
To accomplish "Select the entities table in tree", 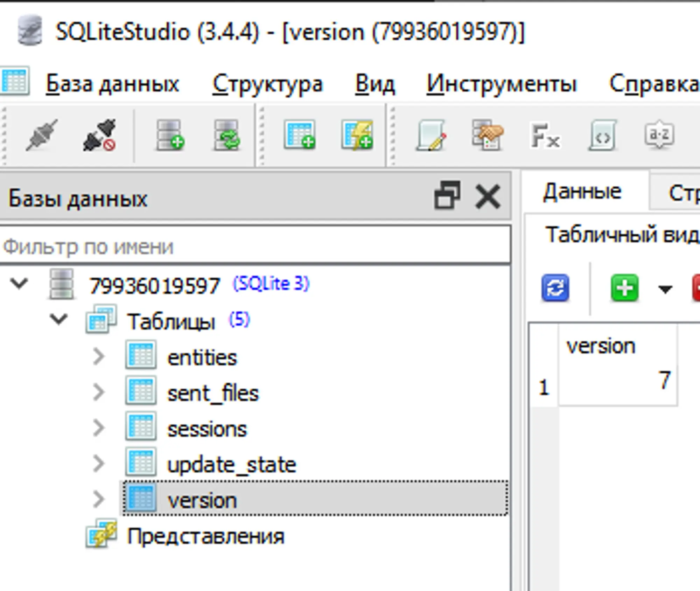I will [202, 358].
